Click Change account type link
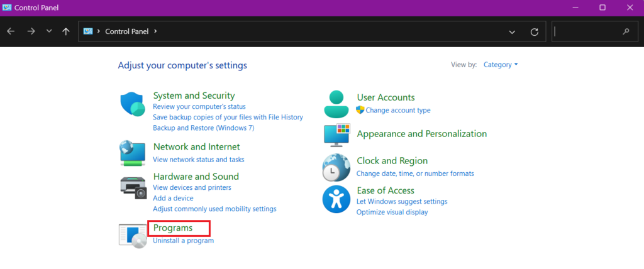This screenshot has height=269, width=644. point(398,110)
